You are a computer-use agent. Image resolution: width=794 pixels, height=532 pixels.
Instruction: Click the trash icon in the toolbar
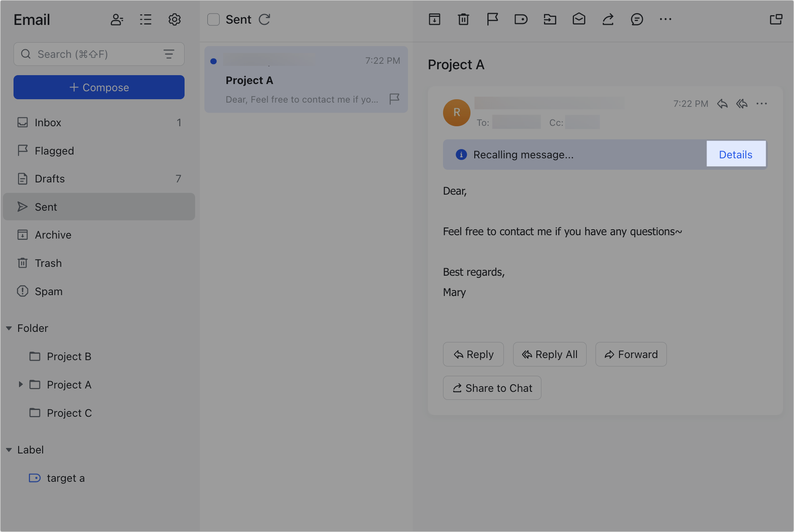(x=463, y=19)
